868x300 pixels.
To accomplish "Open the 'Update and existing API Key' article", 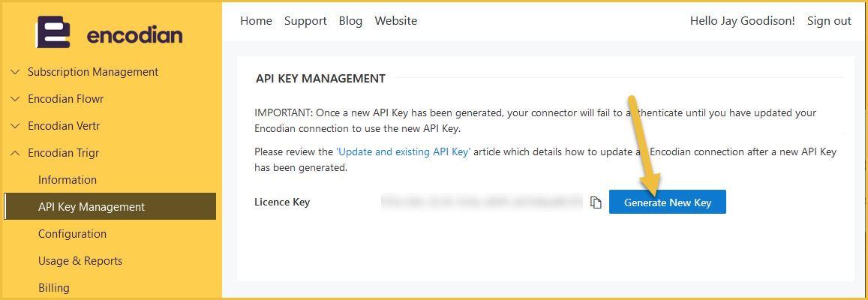I will [404, 151].
